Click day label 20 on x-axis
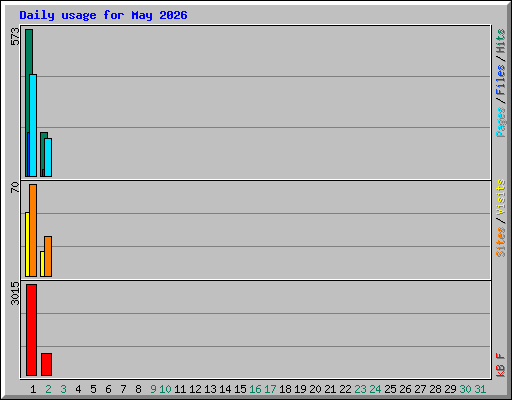This screenshot has height=400, width=512. click(x=315, y=389)
